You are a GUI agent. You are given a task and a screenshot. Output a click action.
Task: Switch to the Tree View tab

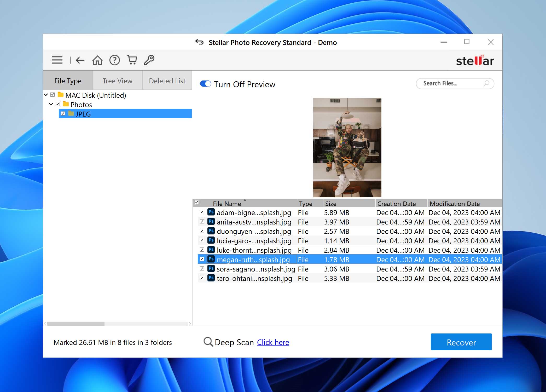(117, 80)
